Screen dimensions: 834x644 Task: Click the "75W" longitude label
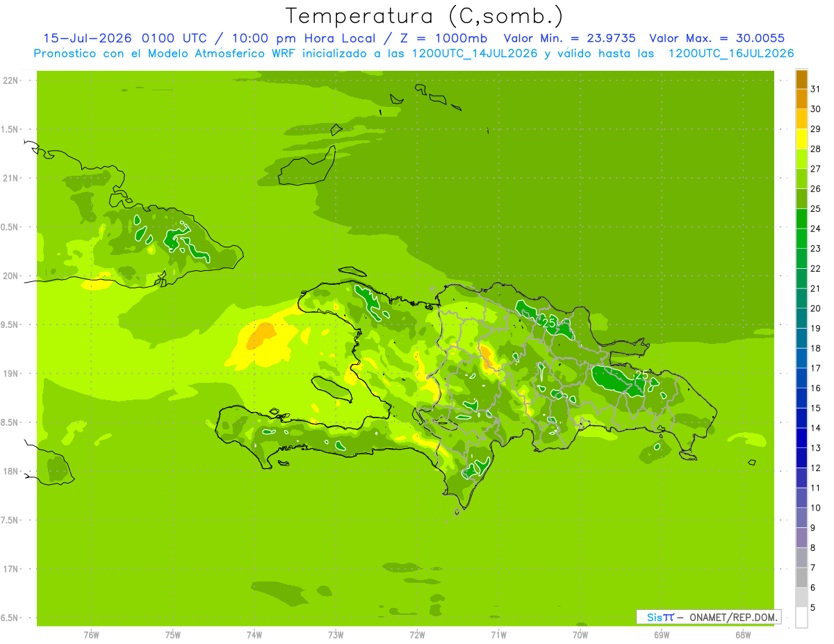[x=173, y=634]
